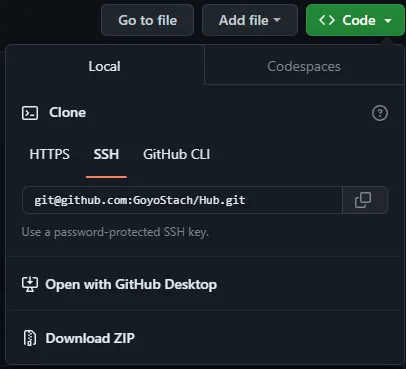Select the SSH clone option
Screen dimensions: 406x369
click(x=106, y=154)
